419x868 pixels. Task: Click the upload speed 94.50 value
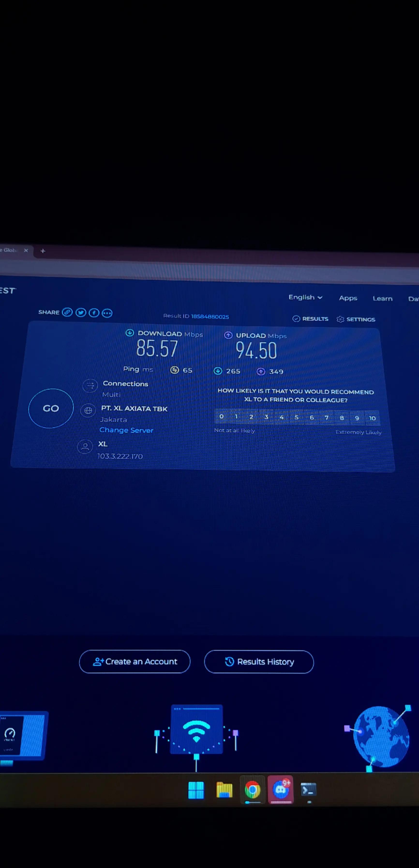(256, 350)
